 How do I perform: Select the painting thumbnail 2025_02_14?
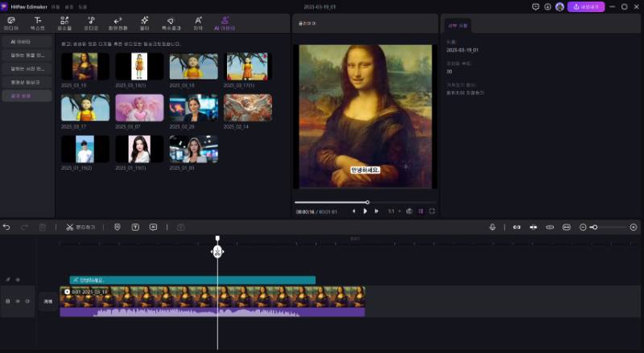pos(248,108)
